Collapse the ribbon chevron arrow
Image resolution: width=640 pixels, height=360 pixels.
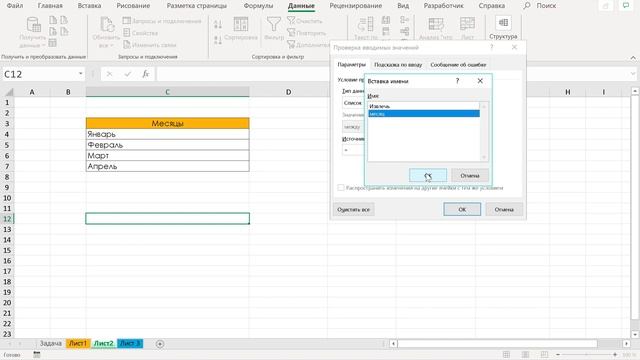point(633,58)
